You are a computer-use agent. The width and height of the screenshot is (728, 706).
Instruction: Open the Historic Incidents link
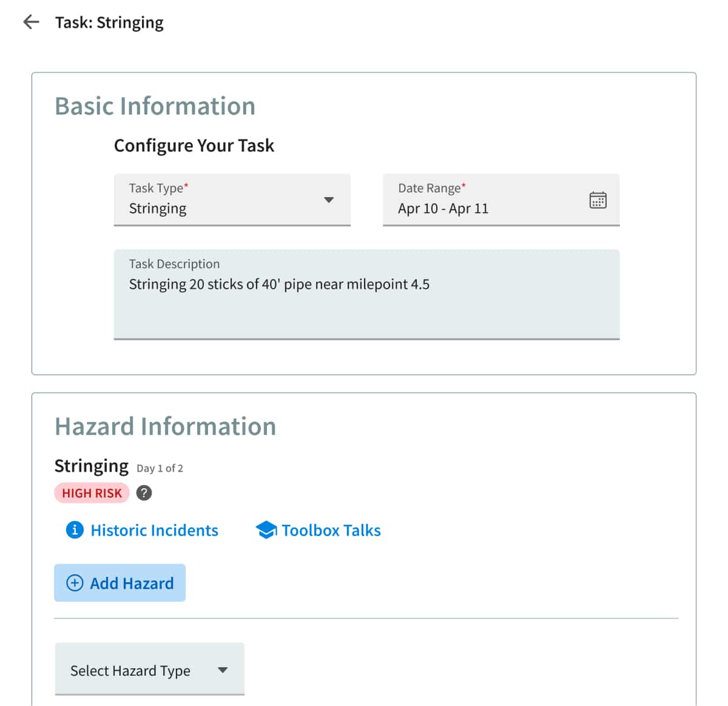[x=154, y=530]
